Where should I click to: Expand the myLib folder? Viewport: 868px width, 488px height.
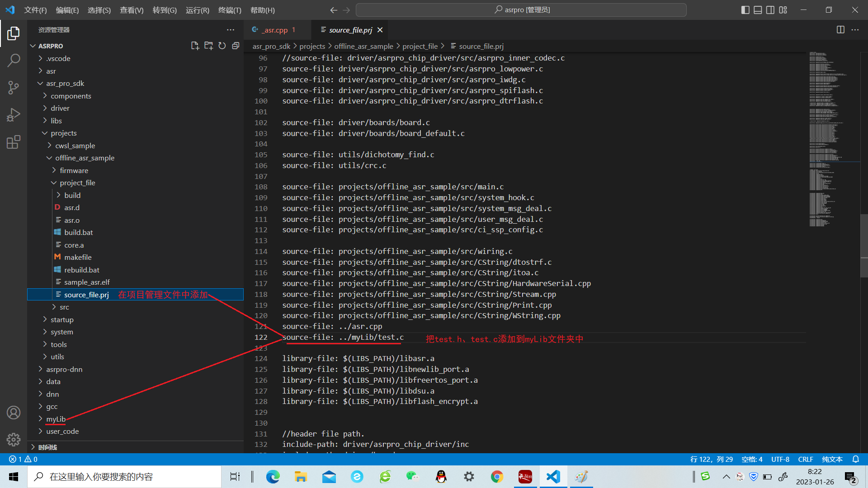pyautogui.click(x=56, y=419)
